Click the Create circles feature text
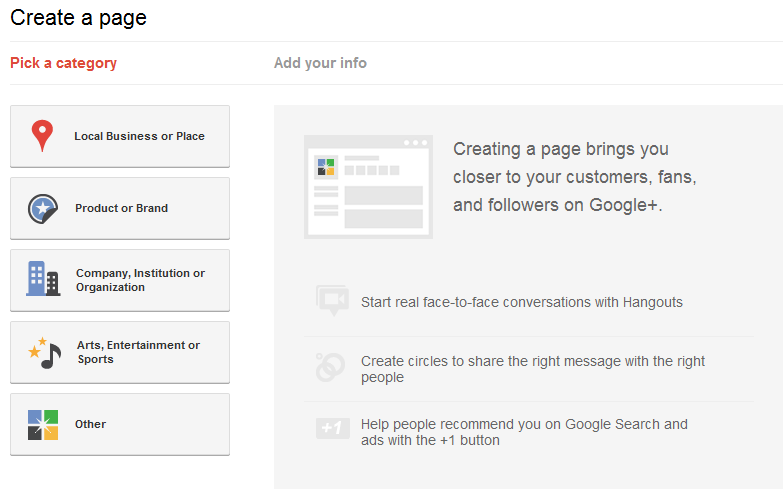783x489 pixels. pos(533,369)
